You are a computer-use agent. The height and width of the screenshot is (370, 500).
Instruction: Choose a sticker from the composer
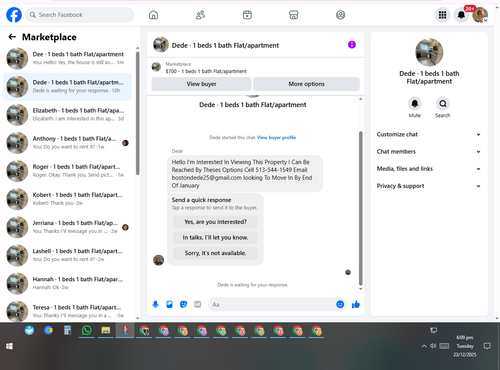(184, 304)
